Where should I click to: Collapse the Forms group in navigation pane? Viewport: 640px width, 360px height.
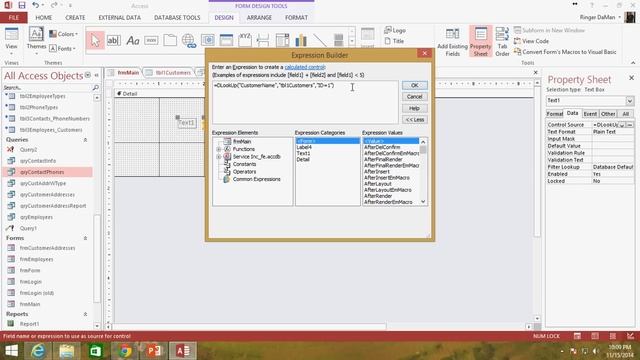point(85,238)
